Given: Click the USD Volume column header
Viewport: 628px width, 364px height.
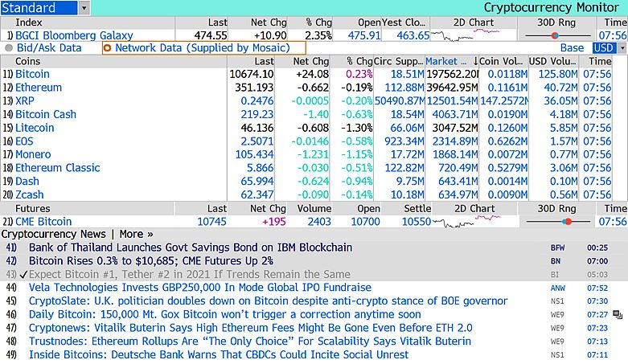Looking at the screenshot, I should point(552,61).
